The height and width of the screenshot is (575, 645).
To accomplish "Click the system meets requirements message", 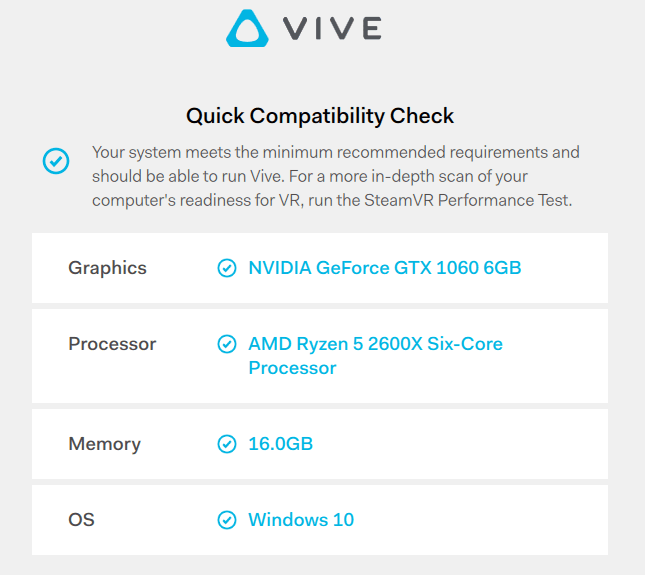I will 336,176.
